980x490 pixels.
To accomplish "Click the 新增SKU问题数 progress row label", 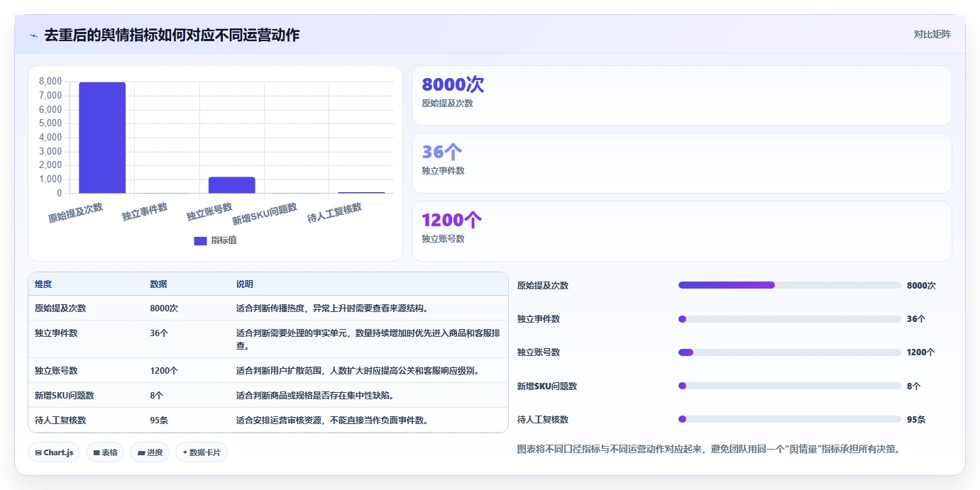I will click(x=547, y=386).
